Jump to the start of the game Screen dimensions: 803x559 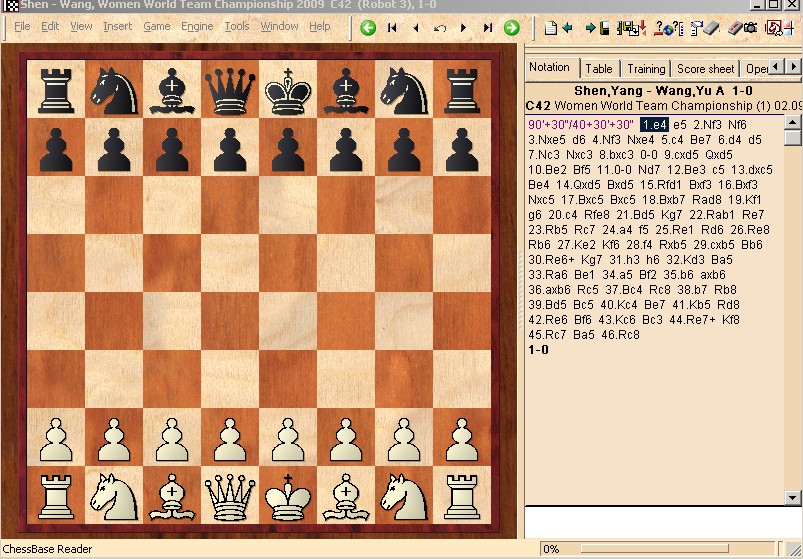point(392,28)
